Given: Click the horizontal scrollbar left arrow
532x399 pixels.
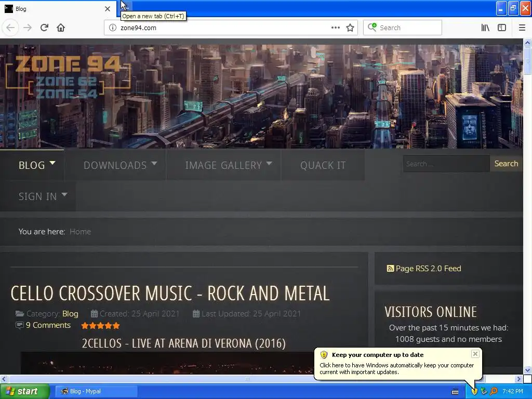Looking at the screenshot, I should coord(4,379).
